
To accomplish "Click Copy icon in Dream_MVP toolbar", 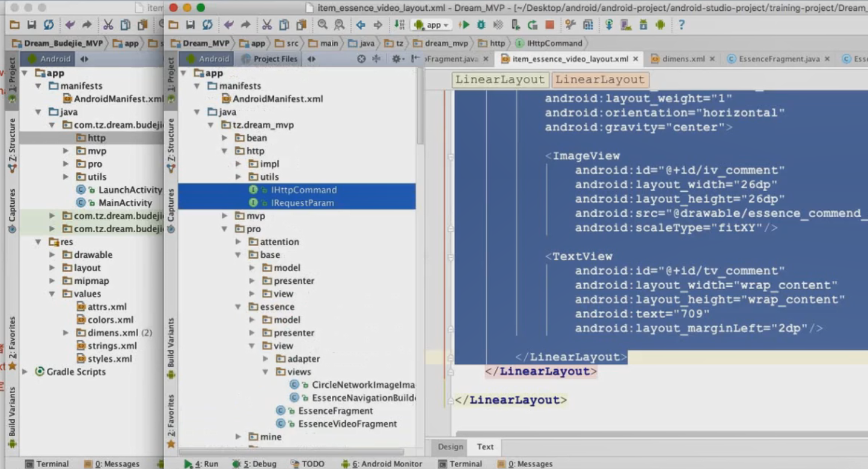I will [284, 25].
